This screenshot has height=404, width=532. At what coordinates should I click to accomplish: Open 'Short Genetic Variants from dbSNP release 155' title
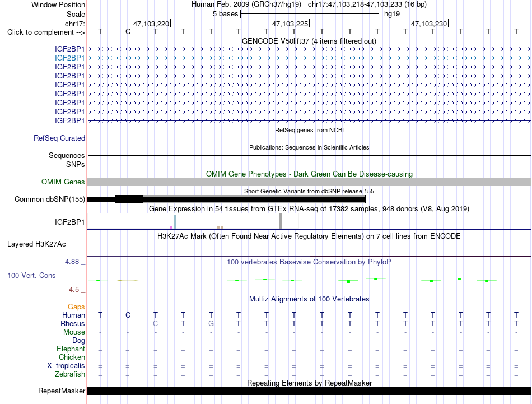(309, 191)
